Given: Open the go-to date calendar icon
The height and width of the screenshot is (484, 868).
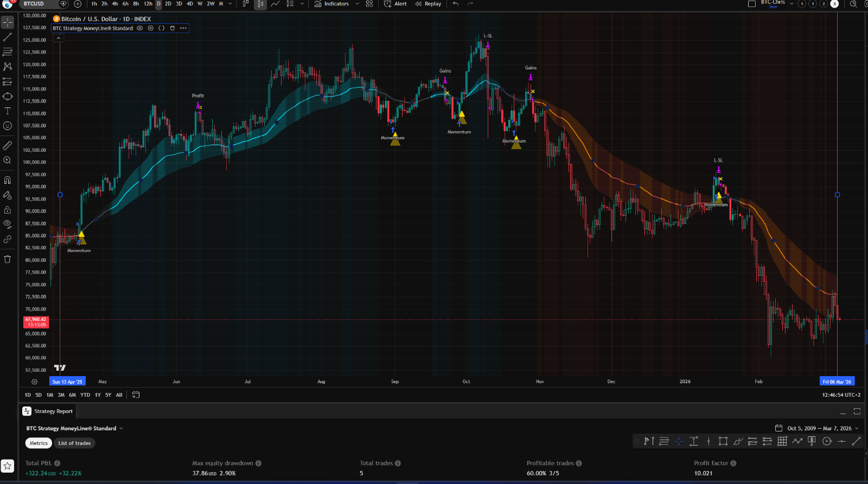Looking at the screenshot, I should 136,395.
